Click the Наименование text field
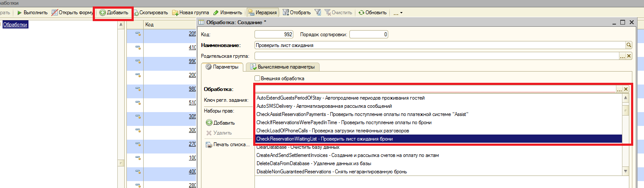 [x=440, y=45]
